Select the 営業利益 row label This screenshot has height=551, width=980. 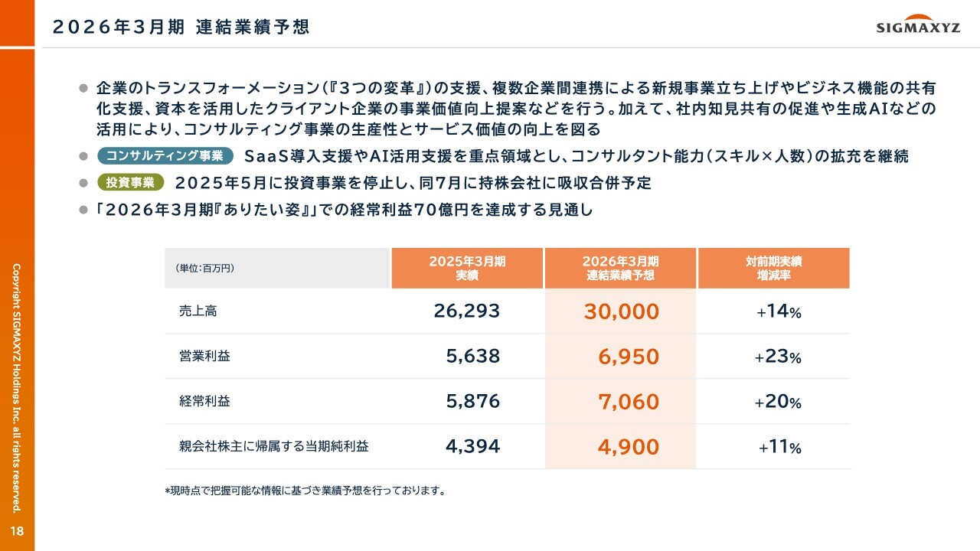pos(204,356)
